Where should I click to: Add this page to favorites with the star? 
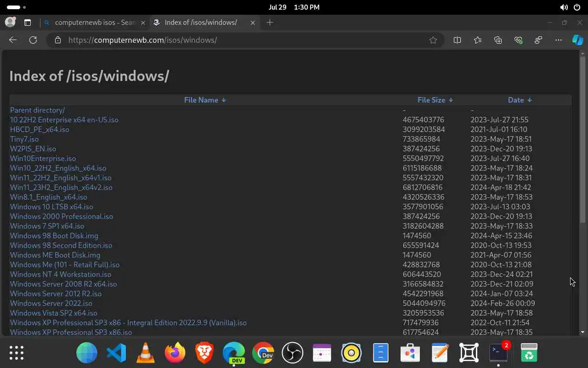(x=433, y=40)
